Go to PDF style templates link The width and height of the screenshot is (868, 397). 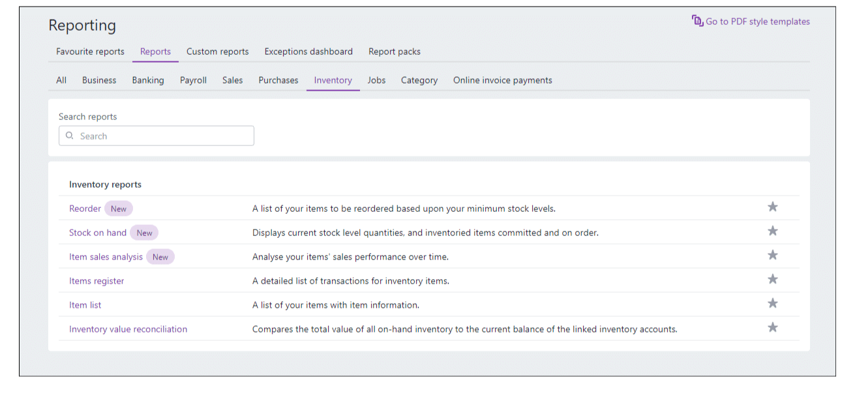(758, 22)
